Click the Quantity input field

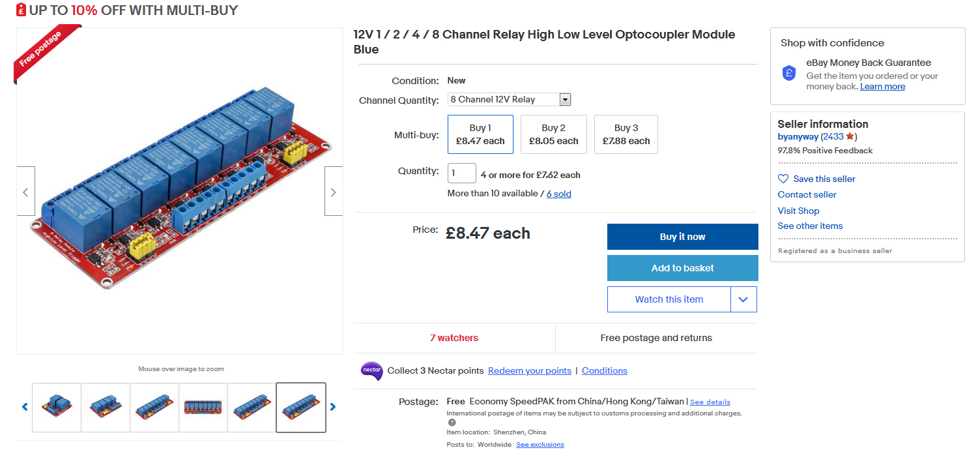click(462, 173)
